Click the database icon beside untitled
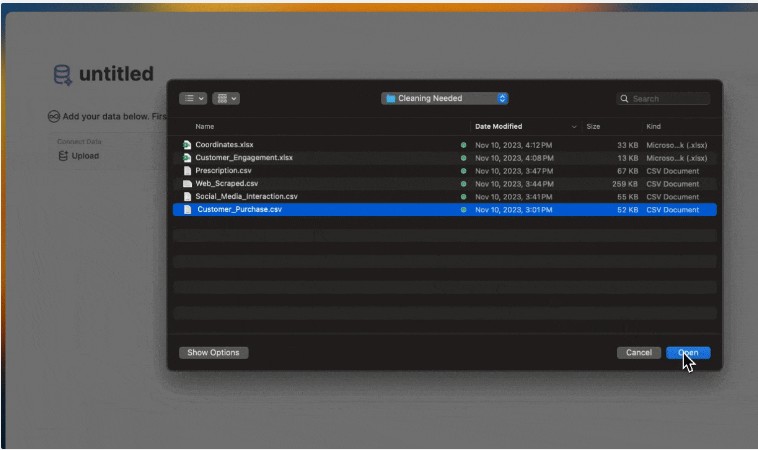The height and width of the screenshot is (450, 758). (62, 75)
